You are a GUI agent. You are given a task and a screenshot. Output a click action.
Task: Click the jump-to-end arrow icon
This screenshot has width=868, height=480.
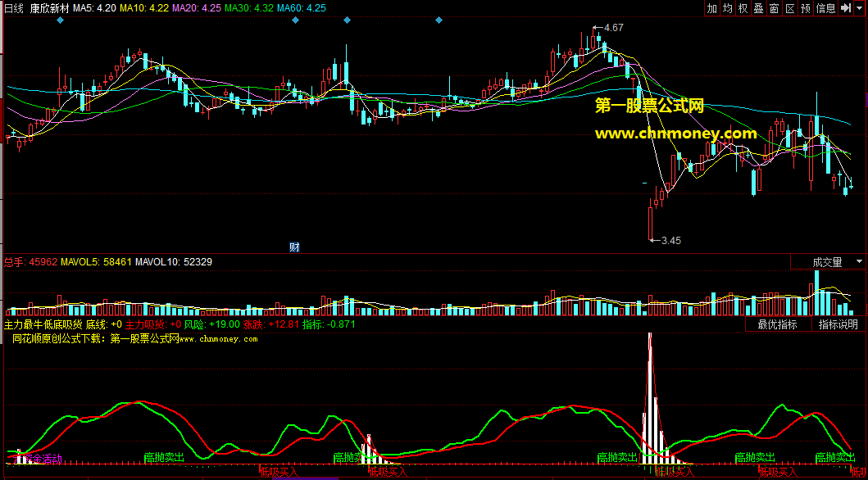[x=845, y=7]
